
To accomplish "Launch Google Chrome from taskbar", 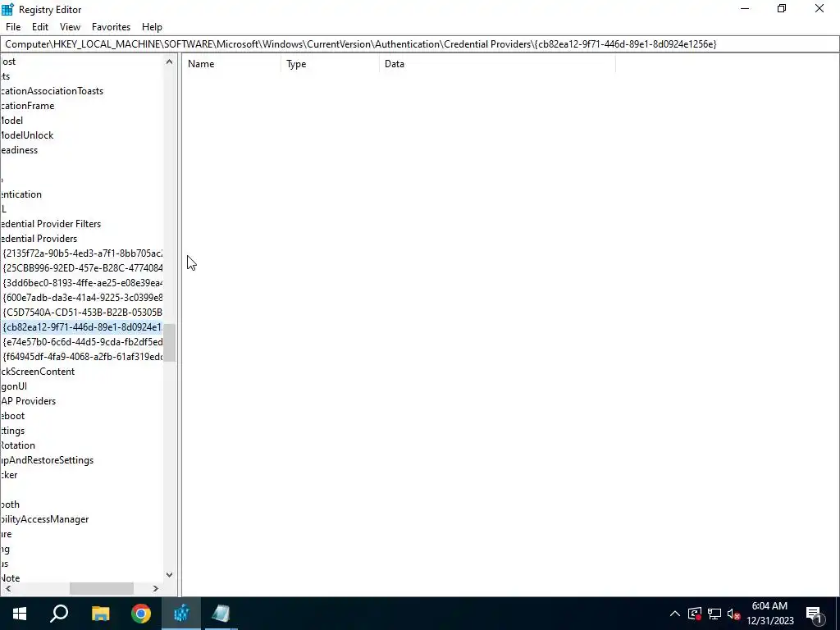I will coord(141,614).
